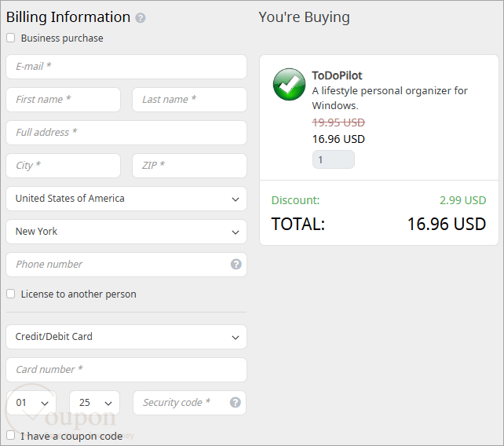This screenshot has width=504, height=446.
Task: Focus the Phone number field
Action: click(x=126, y=265)
